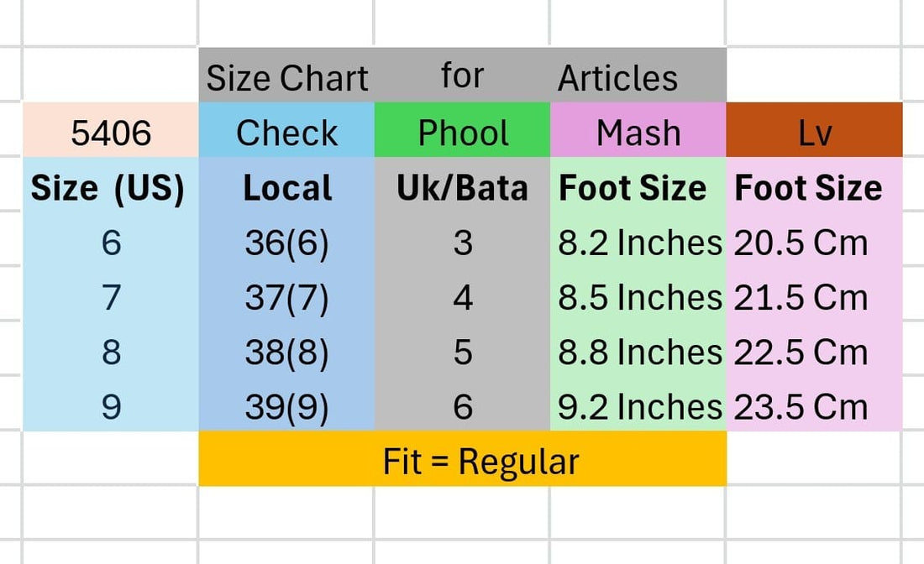Click the 38(8) local size cell
This screenshot has height=564, width=924.
(x=287, y=352)
